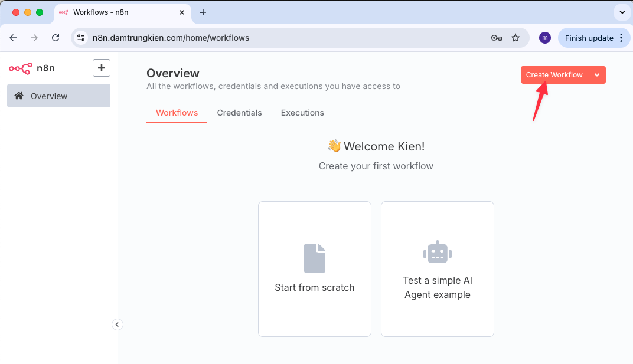Click the plus button beside n8n logo
Screen dimensions: 633x364
(102, 68)
